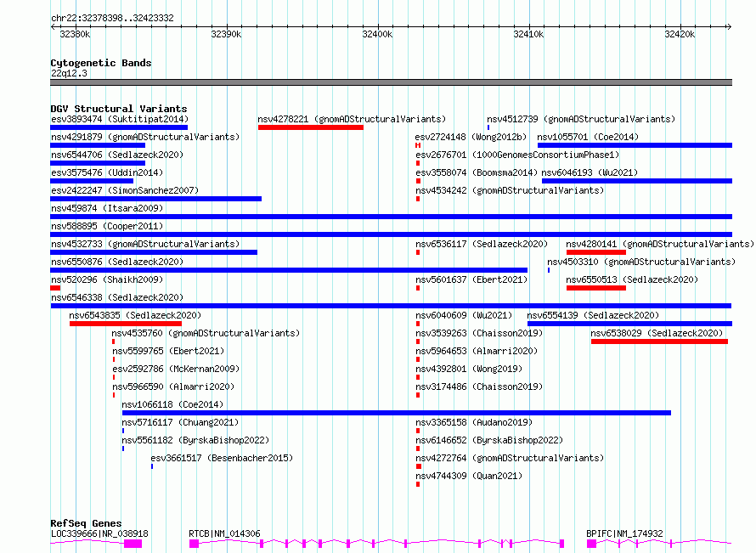756x553 pixels.
Task: Click the 32420k ruler tick label
Action: (x=680, y=34)
